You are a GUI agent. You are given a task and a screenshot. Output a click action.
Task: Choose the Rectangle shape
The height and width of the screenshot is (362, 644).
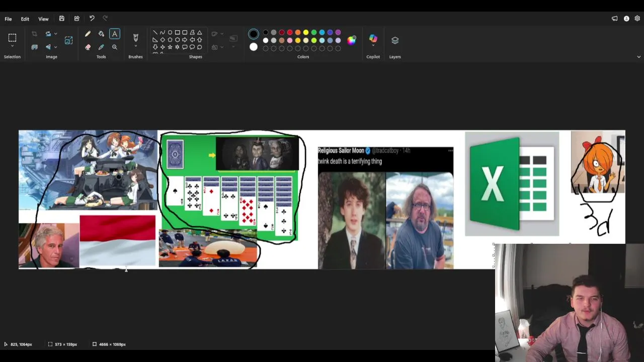(177, 32)
